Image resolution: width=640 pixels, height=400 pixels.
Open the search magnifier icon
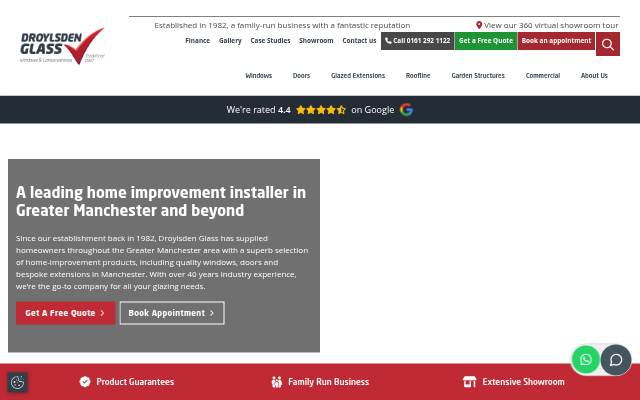coord(607,44)
